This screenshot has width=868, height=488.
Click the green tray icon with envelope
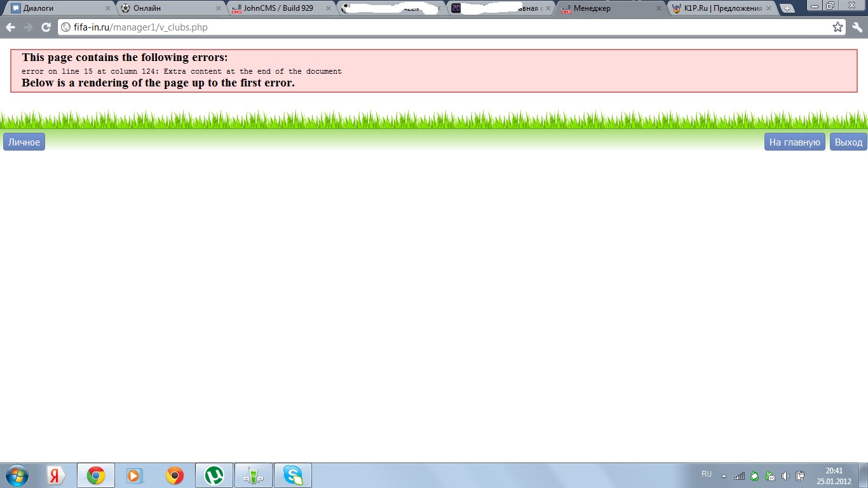(x=770, y=475)
